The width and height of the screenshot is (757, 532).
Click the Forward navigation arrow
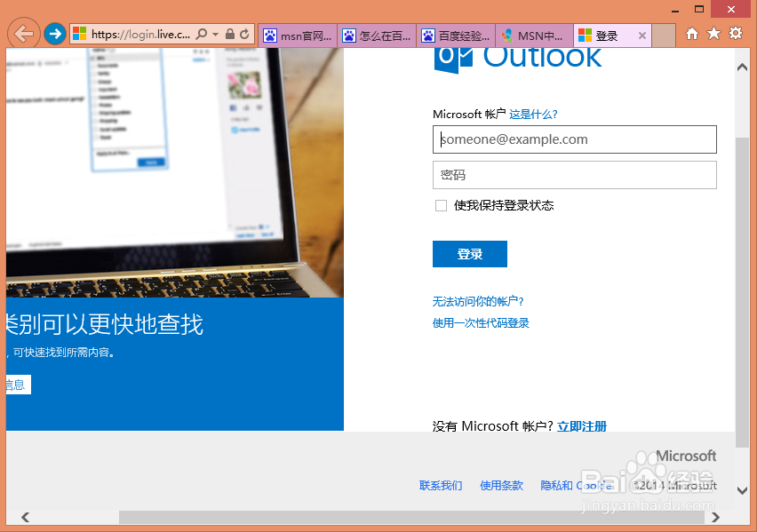[x=55, y=35]
